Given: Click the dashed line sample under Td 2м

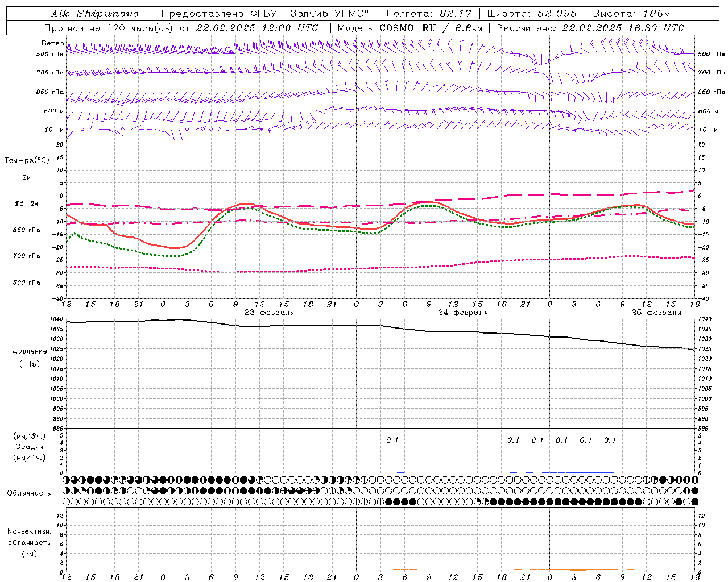Looking at the screenshot, I should pos(25,210).
